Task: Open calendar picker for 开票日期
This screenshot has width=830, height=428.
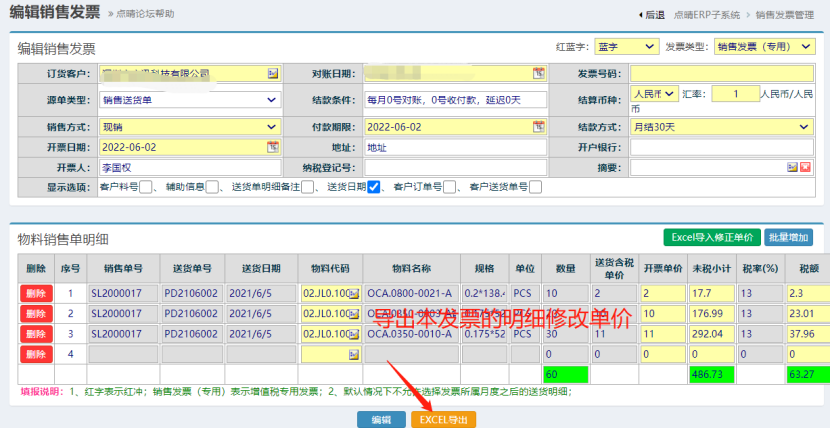Action: (272, 147)
